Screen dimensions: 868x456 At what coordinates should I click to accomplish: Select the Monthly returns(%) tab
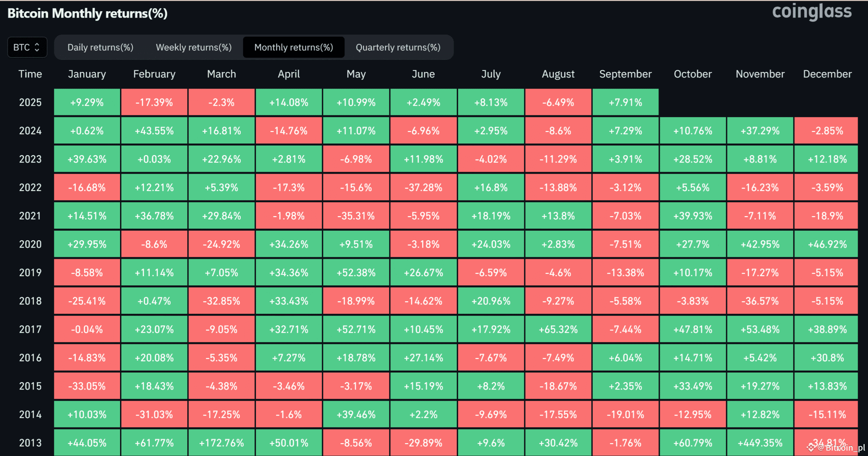(x=294, y=47)
